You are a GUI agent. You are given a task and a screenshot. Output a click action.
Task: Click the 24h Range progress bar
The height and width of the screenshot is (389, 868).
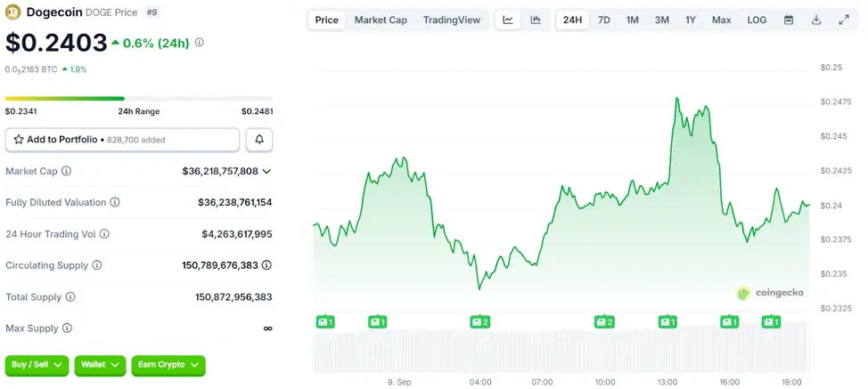click(138, 99)
